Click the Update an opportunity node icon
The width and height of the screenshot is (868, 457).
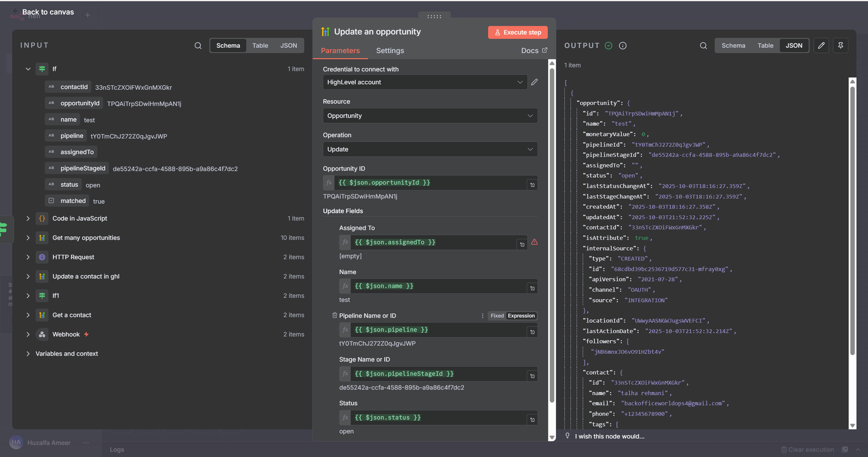point(325,31)
